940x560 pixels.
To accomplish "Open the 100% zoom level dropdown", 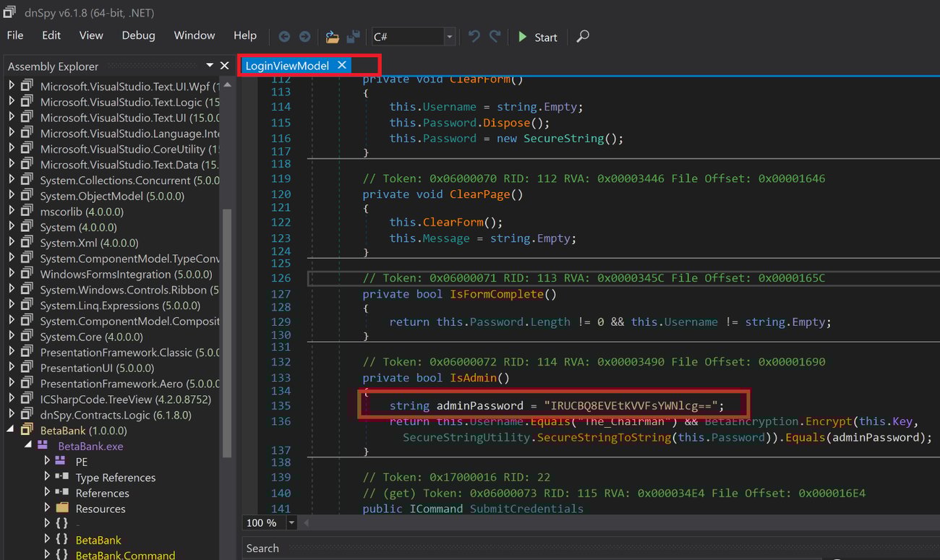I will click(x=291, y=522).
